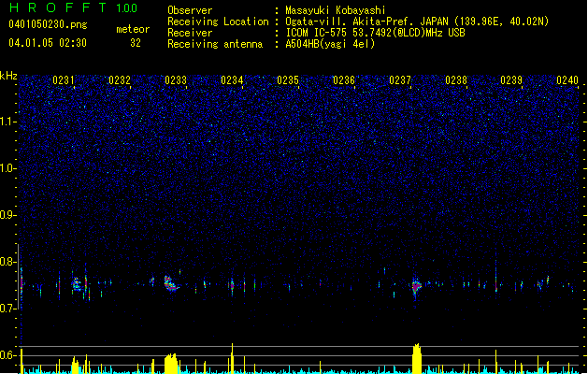Click the meteor echo blob before 0233

[170, 283]
